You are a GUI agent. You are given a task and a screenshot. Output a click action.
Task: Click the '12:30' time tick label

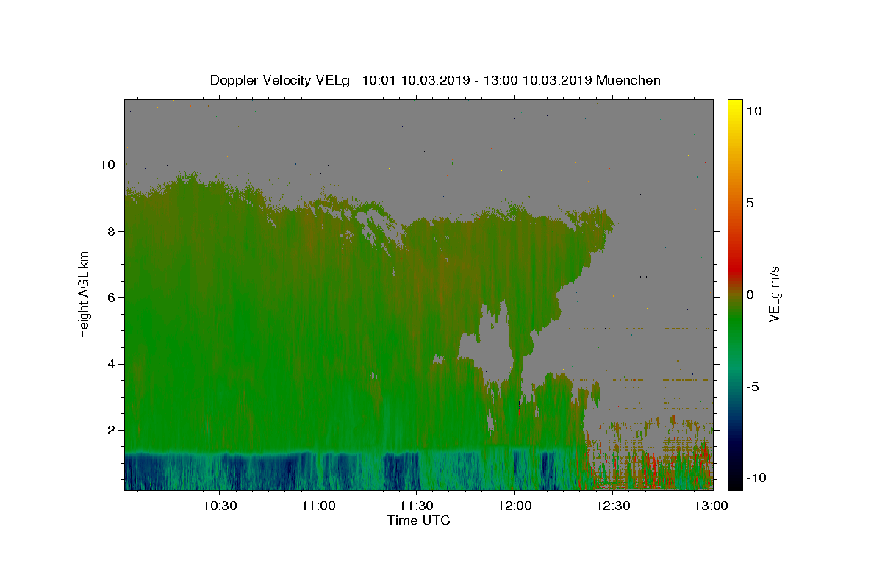tap(612, 506)
